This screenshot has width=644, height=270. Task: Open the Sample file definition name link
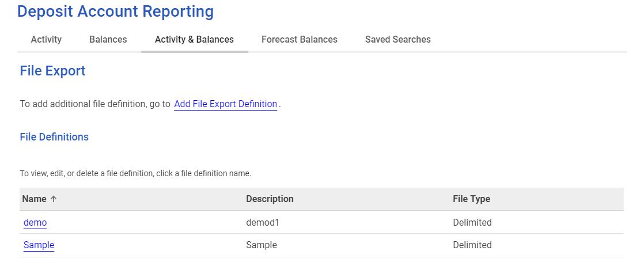(39, 245)
